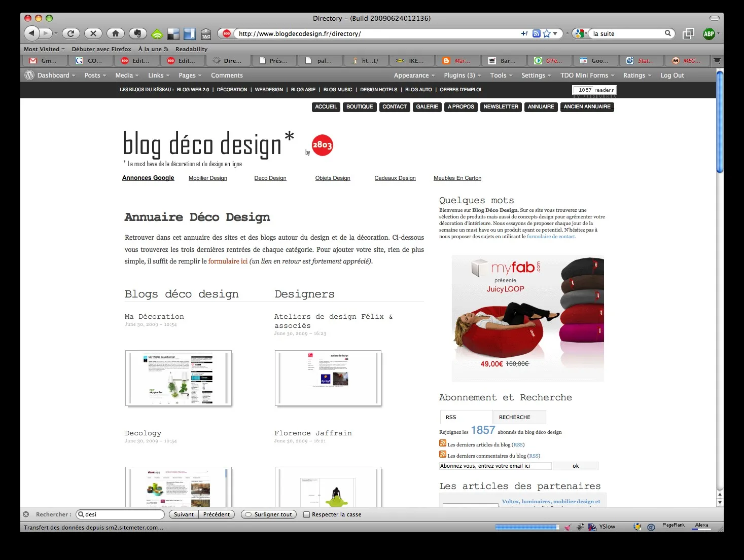This screenshot has width=744, height=560.
Task: Click Log Out in admin bar
Action: tap(672, 75)
